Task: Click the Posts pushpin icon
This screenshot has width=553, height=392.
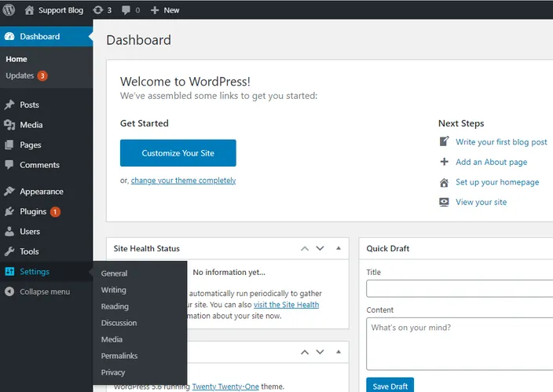Action: 9,104
